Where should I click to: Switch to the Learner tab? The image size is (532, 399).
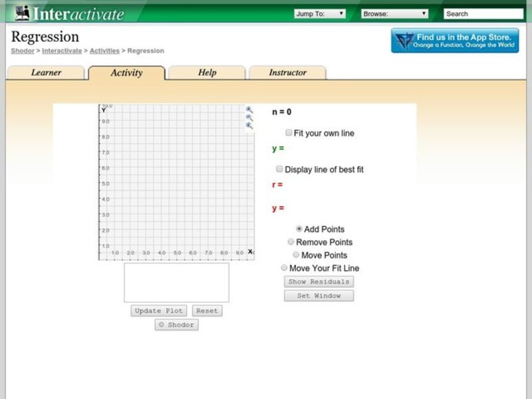pos(46,72)
